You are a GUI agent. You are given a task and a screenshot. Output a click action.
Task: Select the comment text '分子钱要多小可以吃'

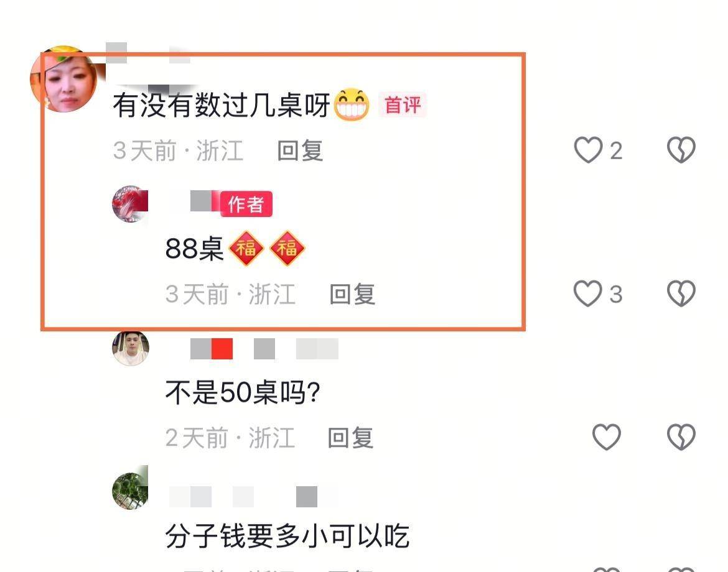pyautogui.click(x=287, y=536)
